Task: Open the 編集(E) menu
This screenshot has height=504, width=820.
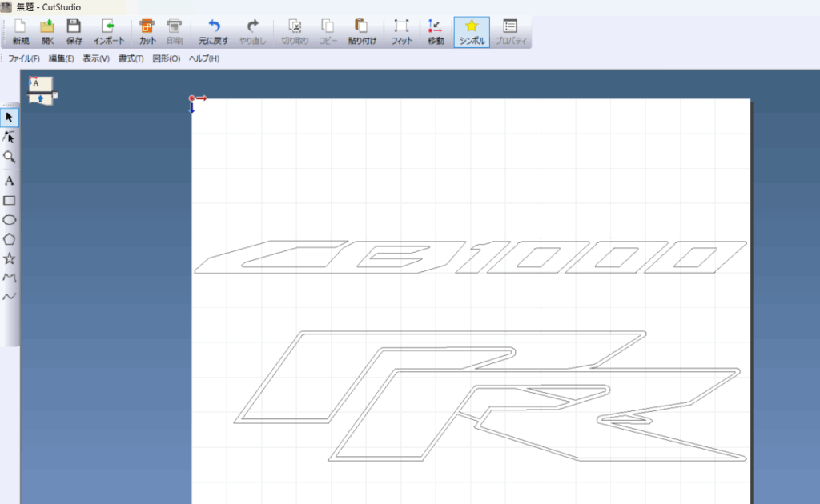Action: pyautogui.click(x=61, y=58)
